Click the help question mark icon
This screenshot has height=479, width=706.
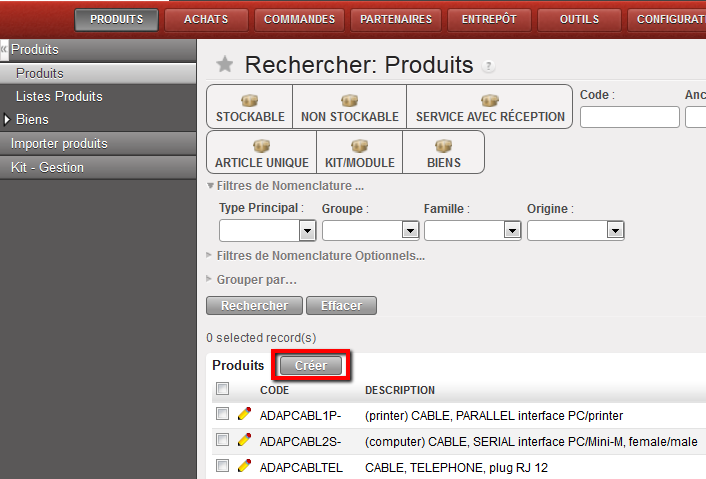(488, 67)
